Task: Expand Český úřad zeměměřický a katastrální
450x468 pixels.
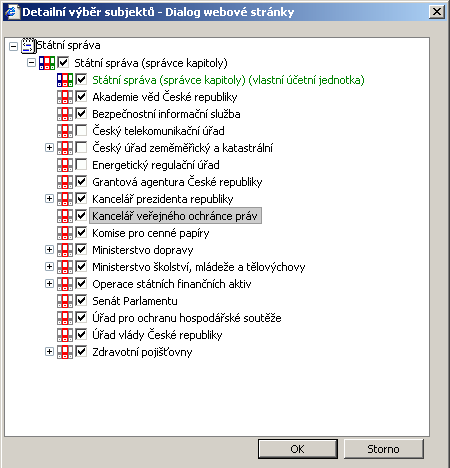Action: pos(49,147)
